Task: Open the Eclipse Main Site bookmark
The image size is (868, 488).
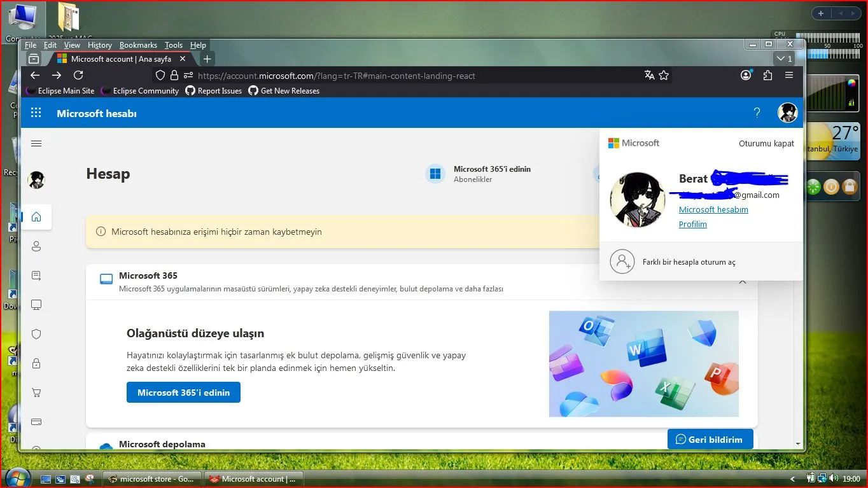Action: pos(60,91)
